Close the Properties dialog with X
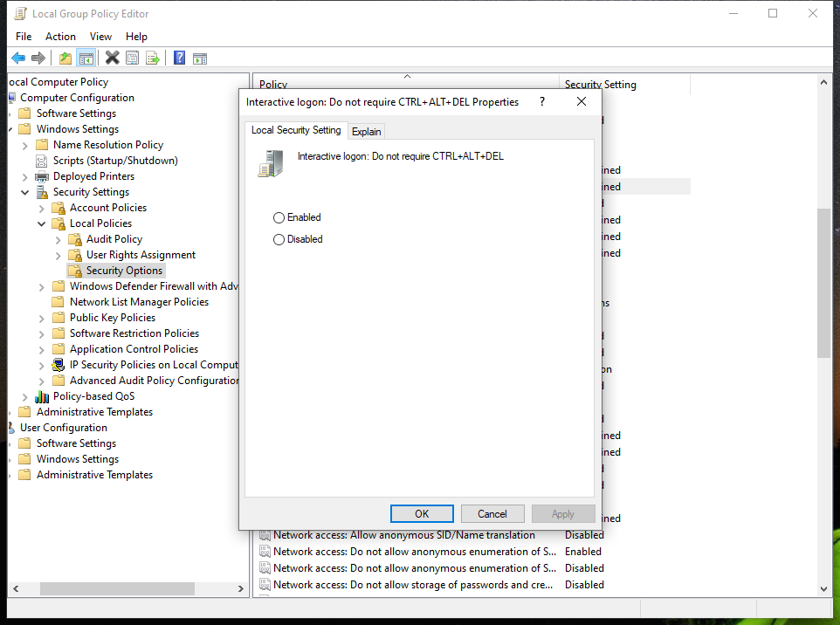 pyautogui.click(x=582, y=102)
